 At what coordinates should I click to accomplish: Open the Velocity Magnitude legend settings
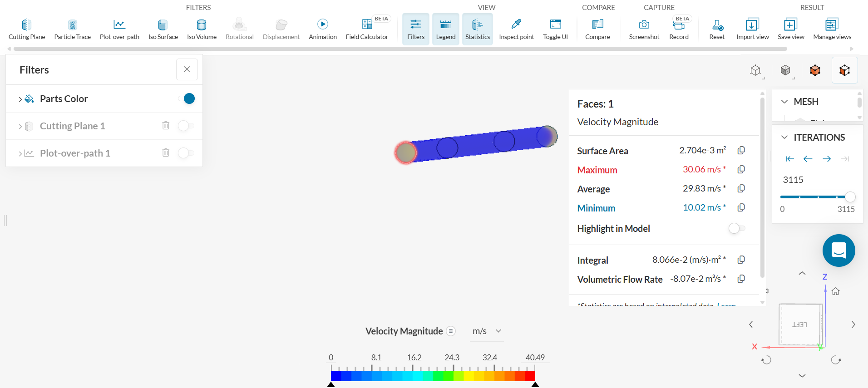point(451,331)
